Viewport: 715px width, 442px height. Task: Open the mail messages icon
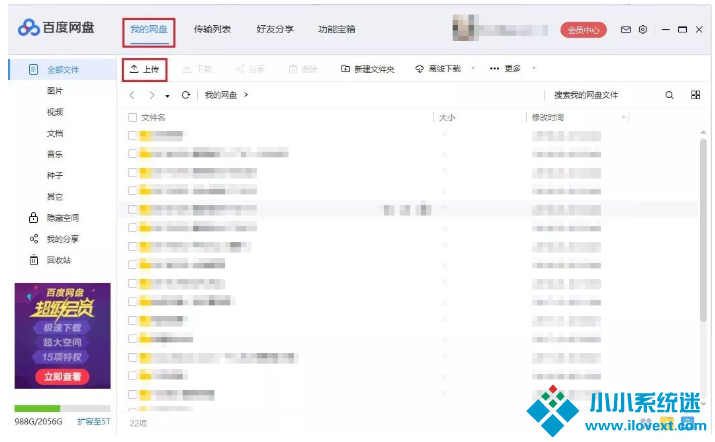(x=626, y=30)
